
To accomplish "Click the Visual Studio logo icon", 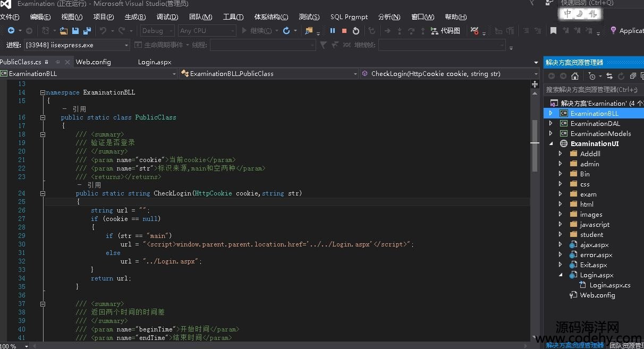I will click(x=6, y=4).
